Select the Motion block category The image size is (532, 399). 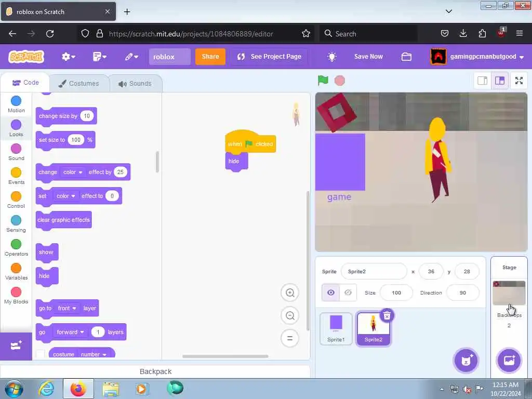16,104
